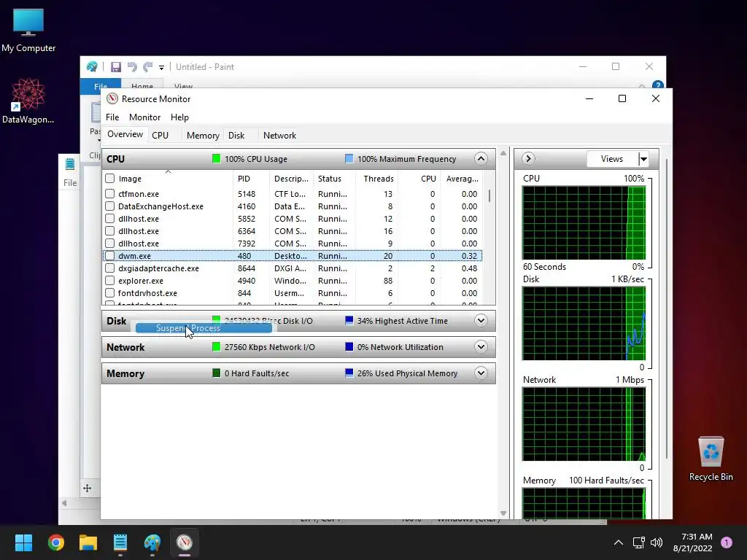
Task: Sort by the Status column header
Action: [x=334, y=179]
